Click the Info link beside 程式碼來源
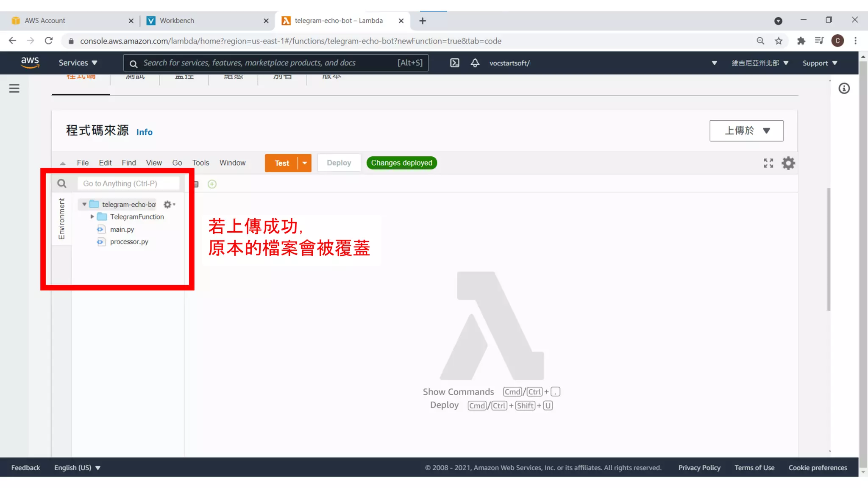This screenshot has height=488, width=868. [x=144, y=132]
